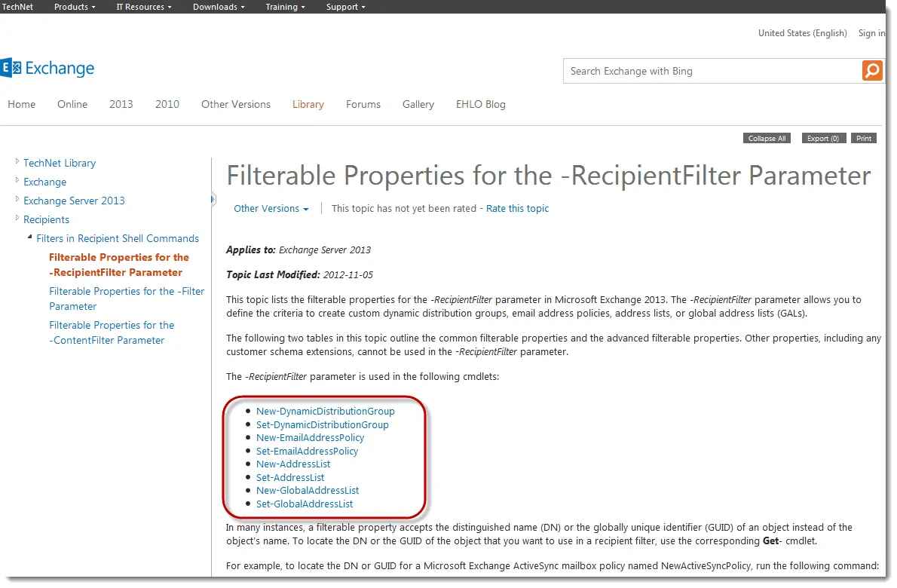Collapse the Filters in Recipient Shell Commands node
The height and width of the screenshot is (588, 897).
[x=29, y=237]
